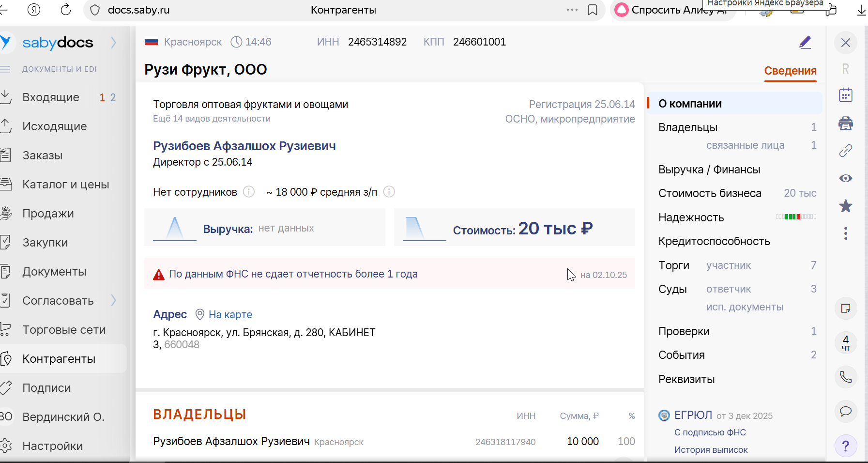Toggle the star favorite icon
Viewport: 868px width, 463px height.
point(846,206)
